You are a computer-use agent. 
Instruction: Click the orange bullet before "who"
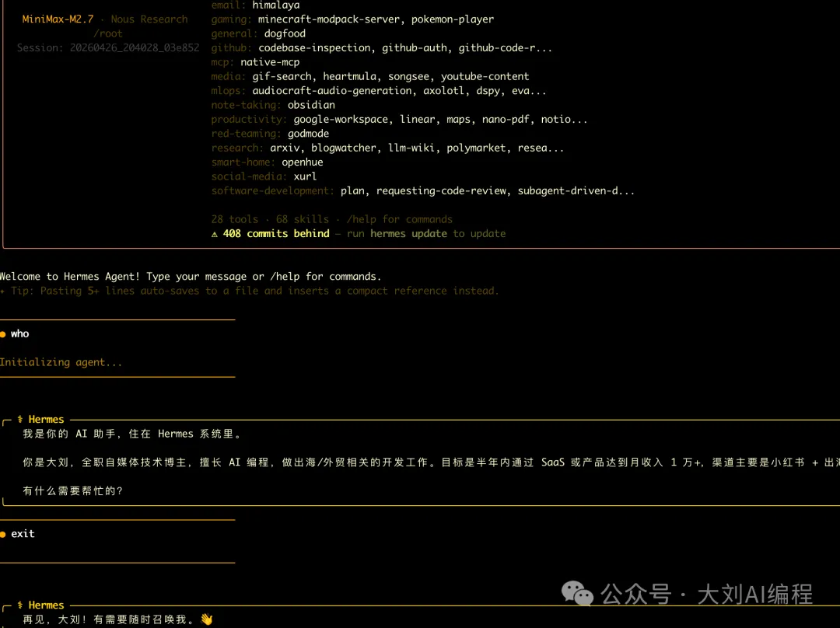pos(3,334)
